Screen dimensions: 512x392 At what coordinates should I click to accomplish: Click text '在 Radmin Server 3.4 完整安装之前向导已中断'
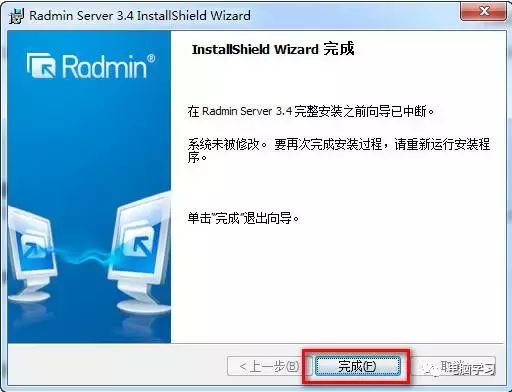pyautogui.click(x=310, y=111)
